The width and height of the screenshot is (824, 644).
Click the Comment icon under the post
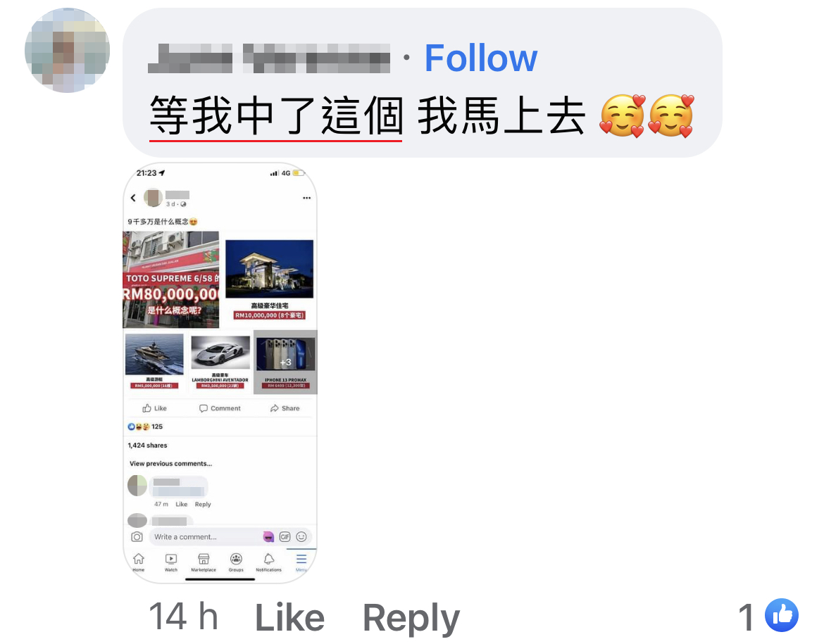tap(220, 408)
